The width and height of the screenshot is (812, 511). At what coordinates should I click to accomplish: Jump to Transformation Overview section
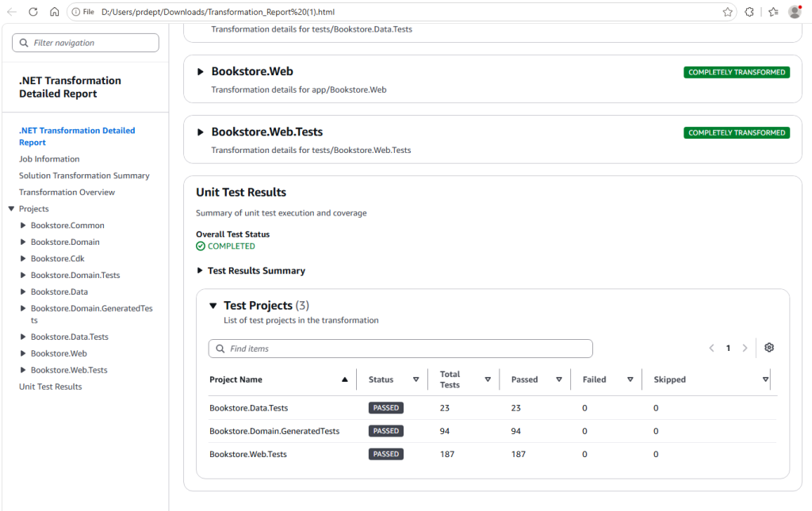67,192
